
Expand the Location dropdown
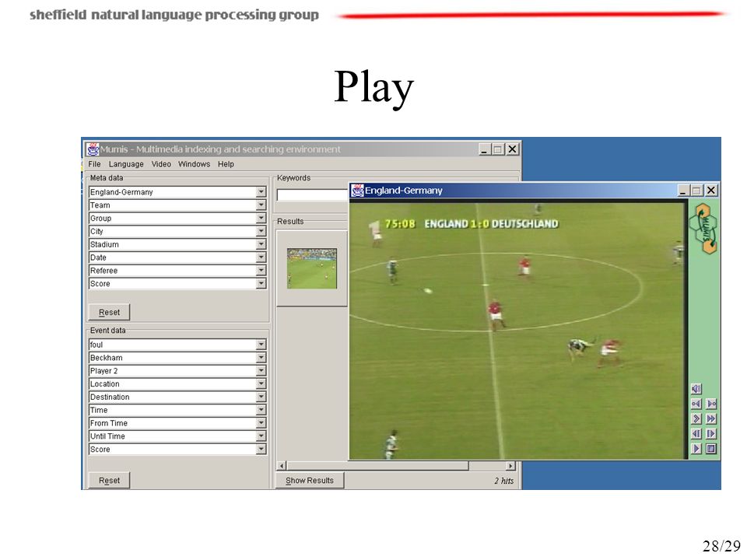click(261, 383)
